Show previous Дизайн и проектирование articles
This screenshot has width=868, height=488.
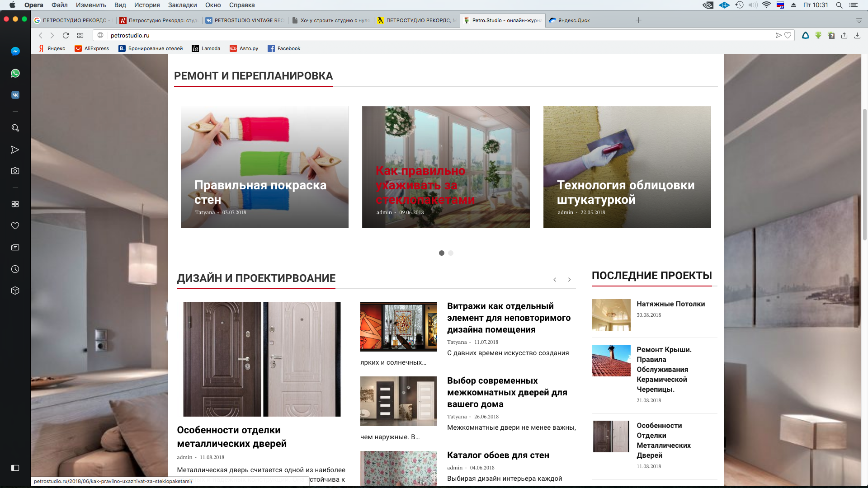tap(555, 280)
